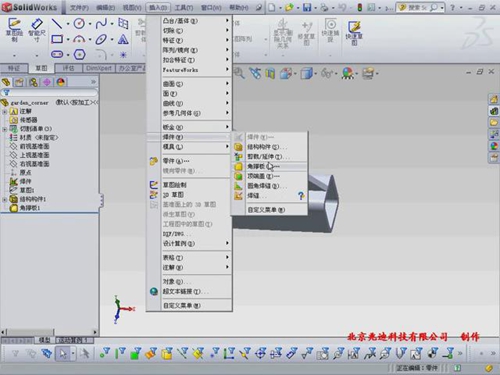Switch to the 模型 (Model) bottom tab

45,340
